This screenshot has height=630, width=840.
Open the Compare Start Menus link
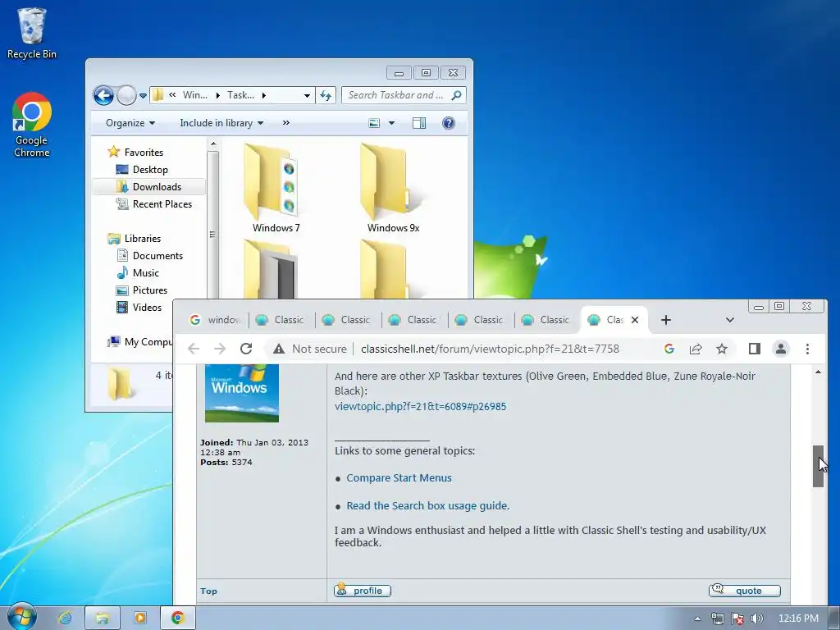(399, 478)
